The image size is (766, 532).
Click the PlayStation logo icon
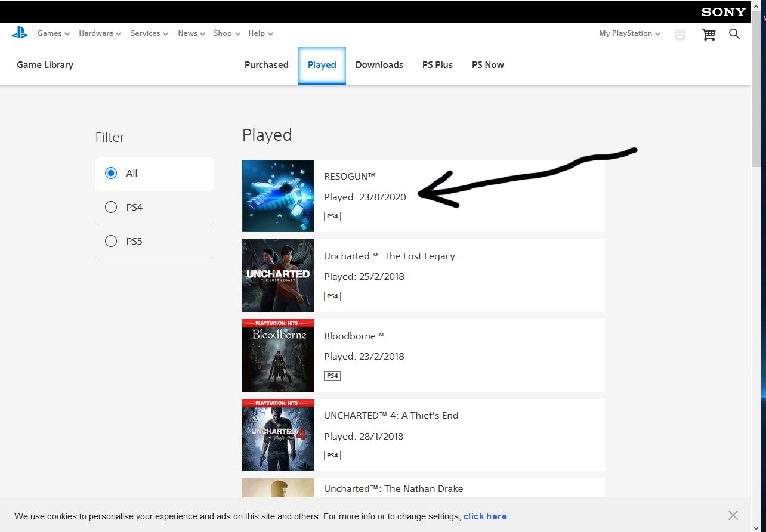click(x=20, y=33)
